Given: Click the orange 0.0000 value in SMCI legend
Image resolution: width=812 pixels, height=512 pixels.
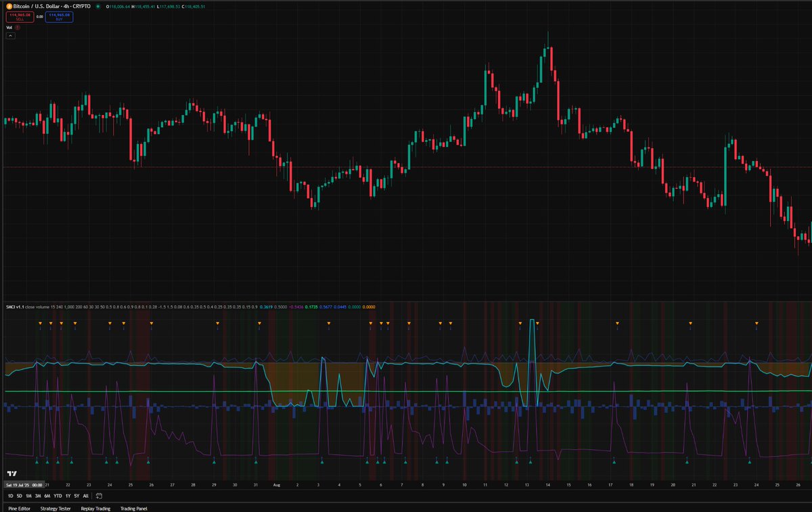Looking at the screenshot, I should point(369,307).
